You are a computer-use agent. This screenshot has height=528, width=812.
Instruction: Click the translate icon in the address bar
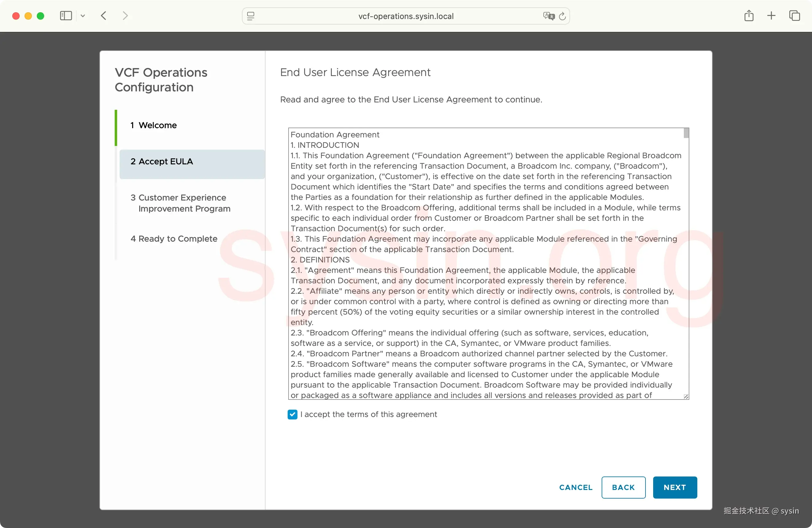pos(549,16)
